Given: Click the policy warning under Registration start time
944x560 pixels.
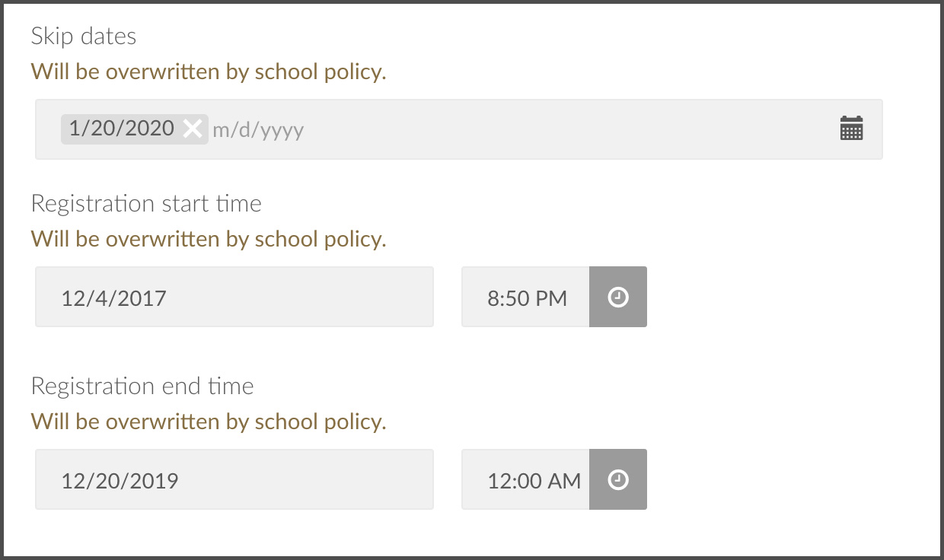Looking at the screenshot, I should (x=209, y=239).
